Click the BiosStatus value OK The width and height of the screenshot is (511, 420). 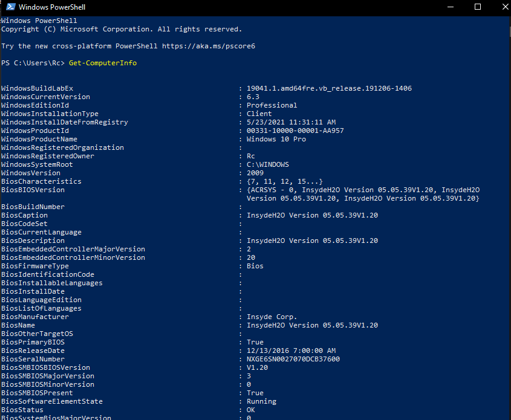tap(250, 410)
